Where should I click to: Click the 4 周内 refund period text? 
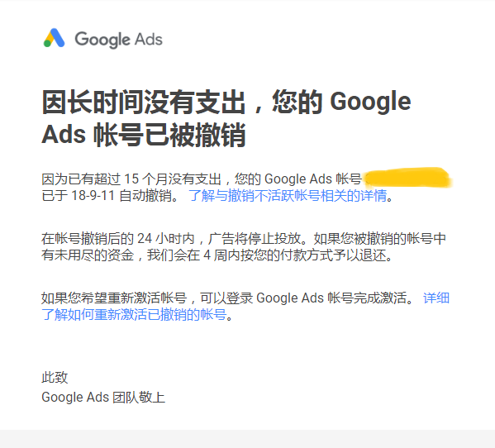click(x=221, y=255)
